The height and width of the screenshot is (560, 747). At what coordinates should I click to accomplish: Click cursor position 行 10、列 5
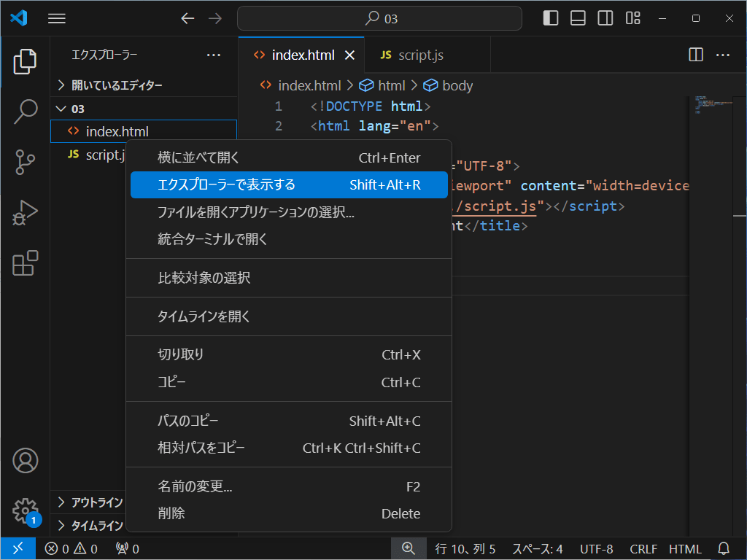[465, 549]
